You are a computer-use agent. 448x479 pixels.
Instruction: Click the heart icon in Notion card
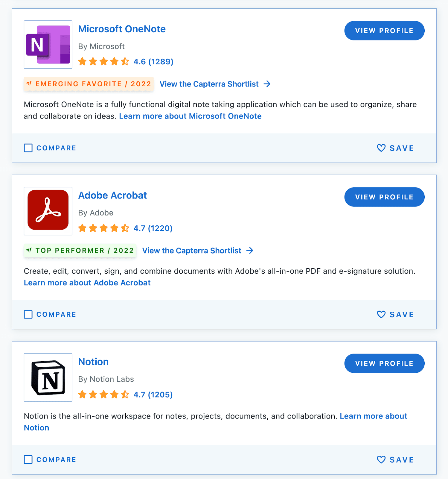point(381,460)
